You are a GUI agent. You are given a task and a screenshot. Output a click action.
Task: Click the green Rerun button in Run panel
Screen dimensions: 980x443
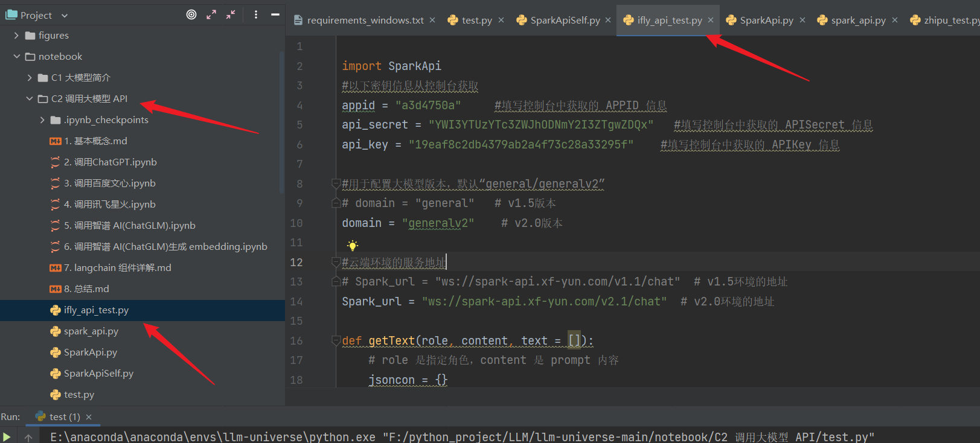coord(7,436)
